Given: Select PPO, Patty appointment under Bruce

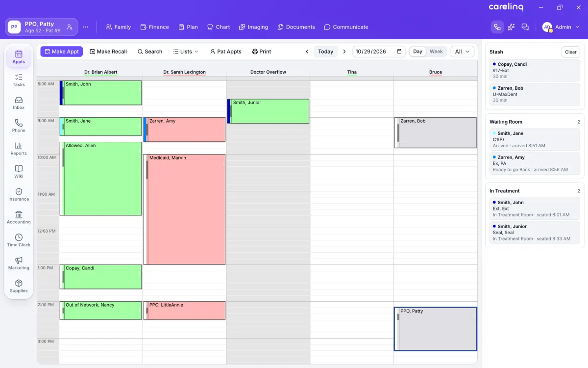Looking at the screenshot, I should pos(436,329).
